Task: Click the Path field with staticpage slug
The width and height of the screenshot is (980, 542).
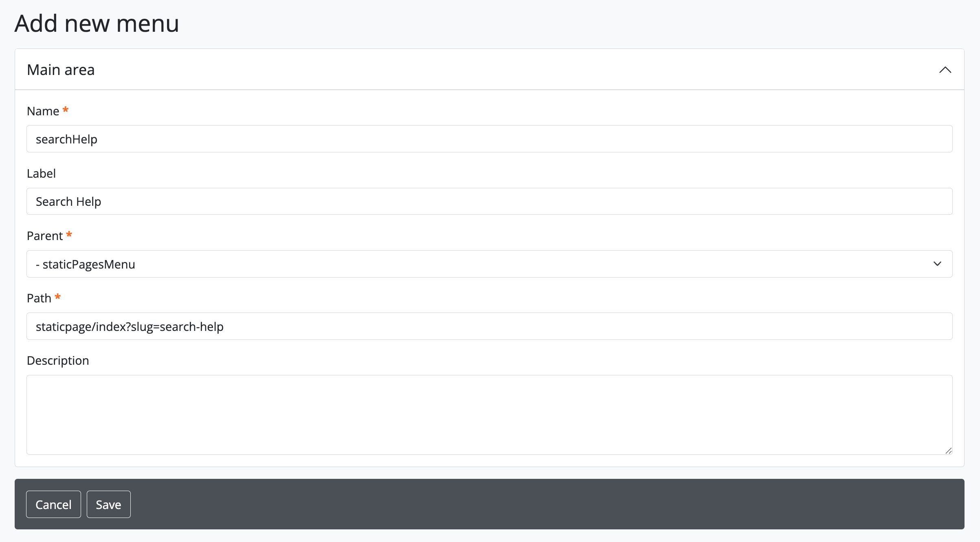Action: pyautogui.click(x=489, y=326)
